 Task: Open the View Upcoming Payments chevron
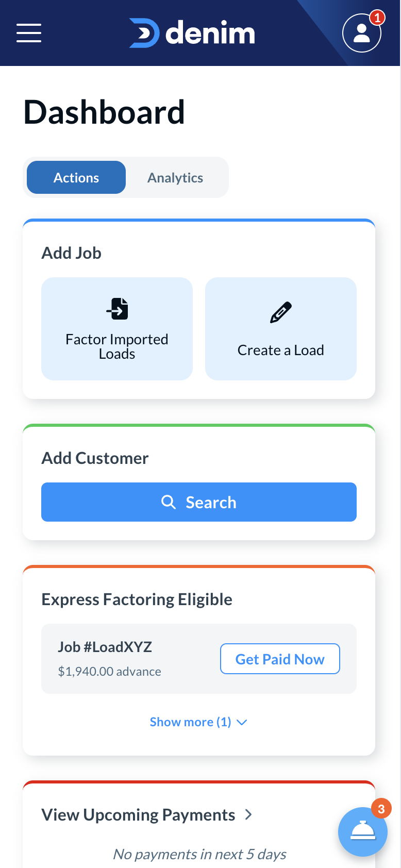pos(248,814)
